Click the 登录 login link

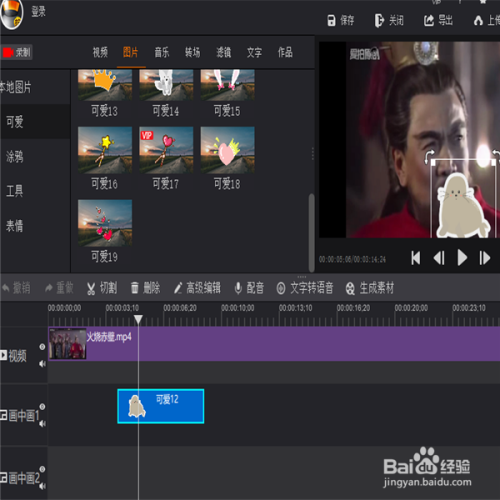click(x=38, y=12)
